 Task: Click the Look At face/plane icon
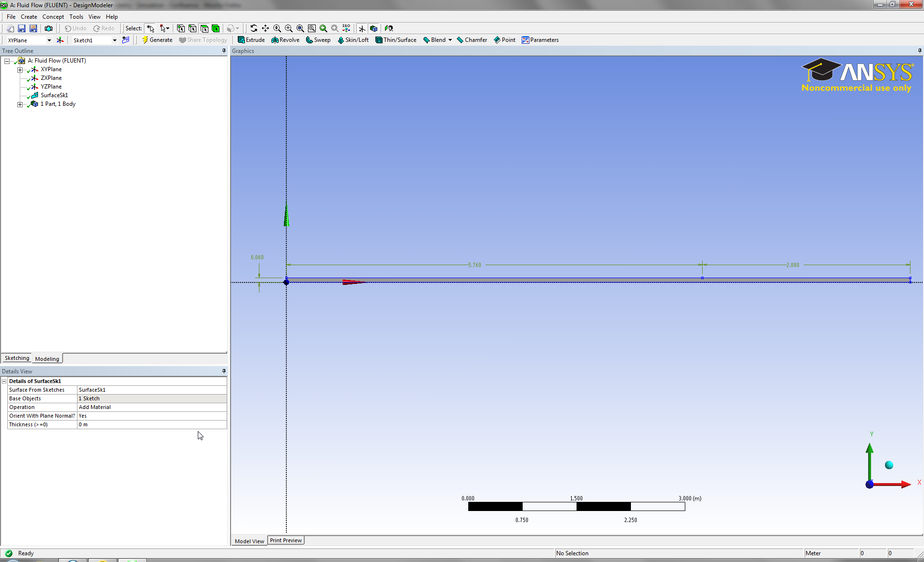pos(389,28)
